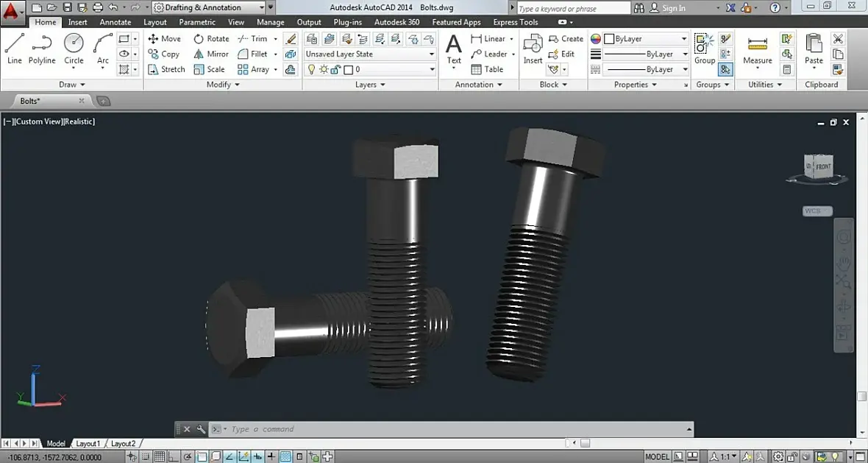Image resolution: width=868 pixels, height=463 pixels.
Task: Select the Leader tool
Action: click(x=489, y=54)
